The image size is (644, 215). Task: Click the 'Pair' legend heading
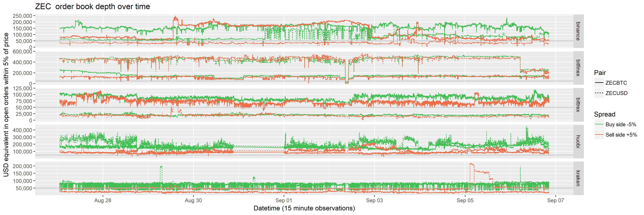[600, 73]
